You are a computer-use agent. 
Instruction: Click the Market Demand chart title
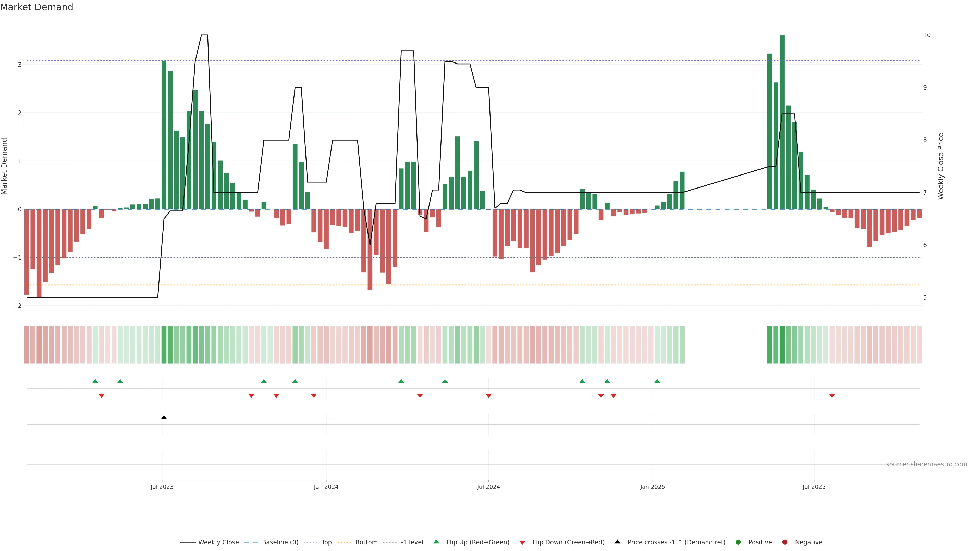click(x=36, y=7)
